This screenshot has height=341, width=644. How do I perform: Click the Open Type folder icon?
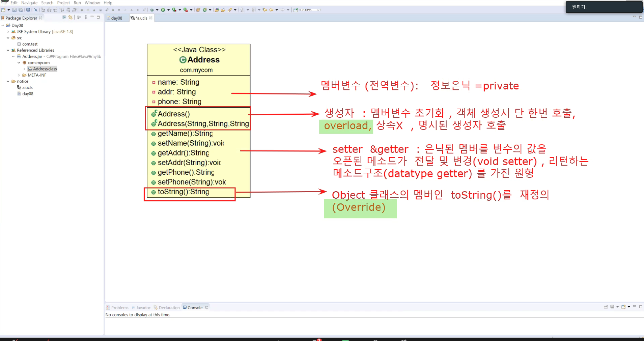(x=217, y=10)
